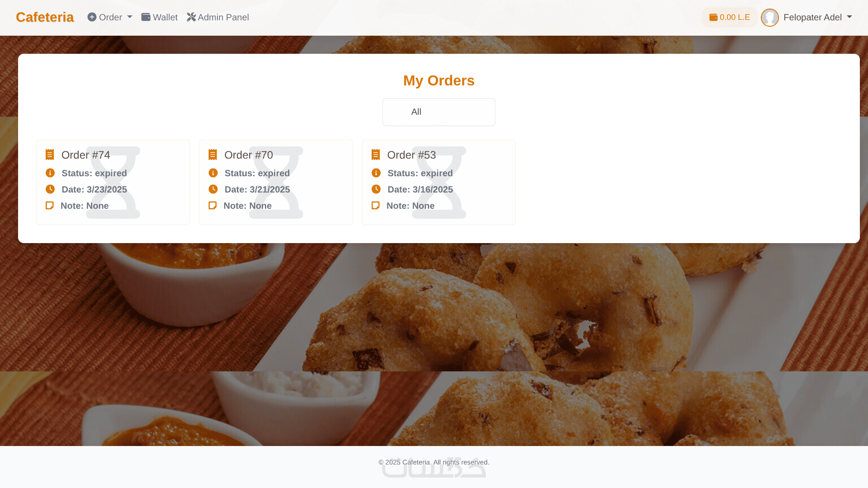Go to the Wallet page
The height and width of the screenshot is (488, 868).
[160, 17]
